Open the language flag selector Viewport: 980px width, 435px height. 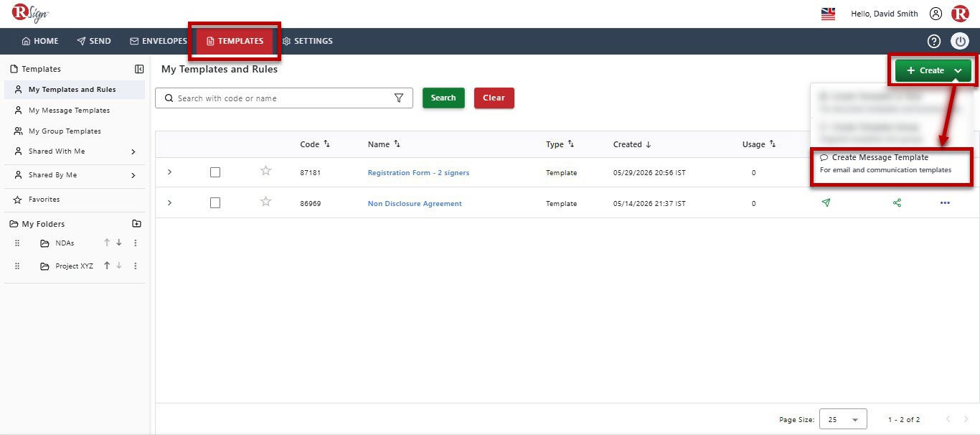pyautogui.click(x=828, y=14)
